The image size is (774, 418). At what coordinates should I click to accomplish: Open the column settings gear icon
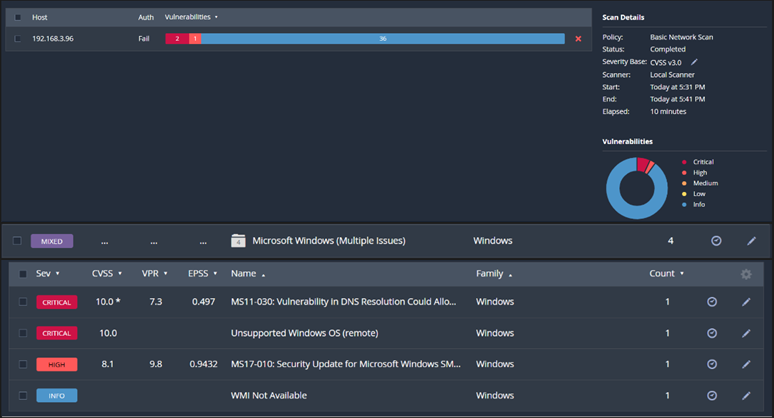coord(745,274)
